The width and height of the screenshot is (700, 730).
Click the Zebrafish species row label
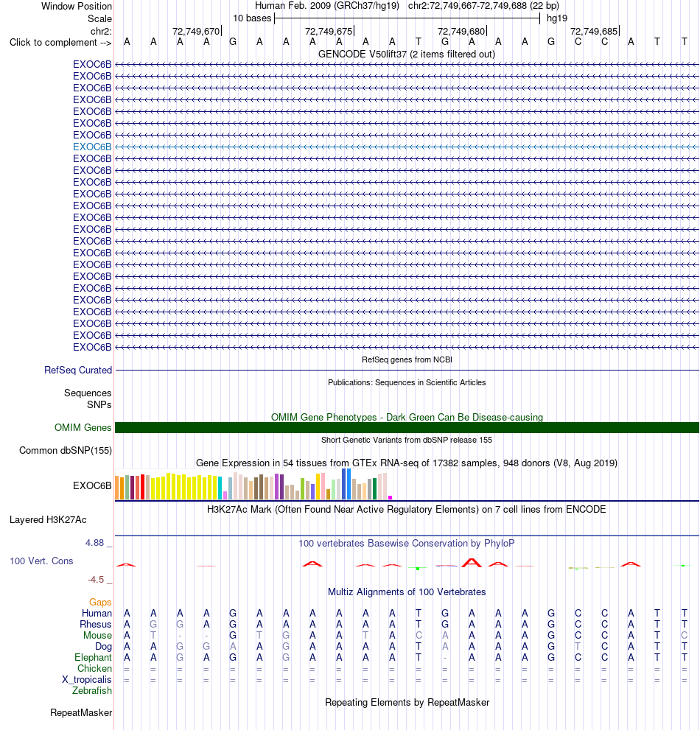click(92, 690)
